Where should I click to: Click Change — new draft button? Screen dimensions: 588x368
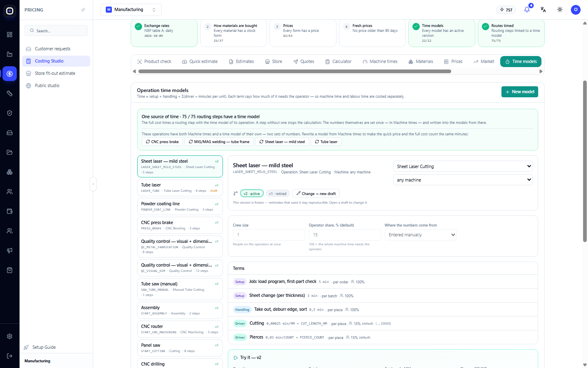[x=316, y=193]
